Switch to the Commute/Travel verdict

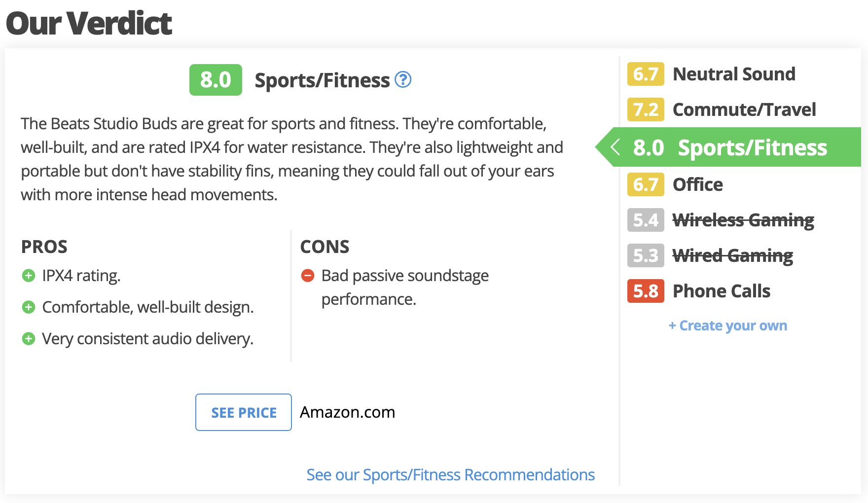(722, 109)
